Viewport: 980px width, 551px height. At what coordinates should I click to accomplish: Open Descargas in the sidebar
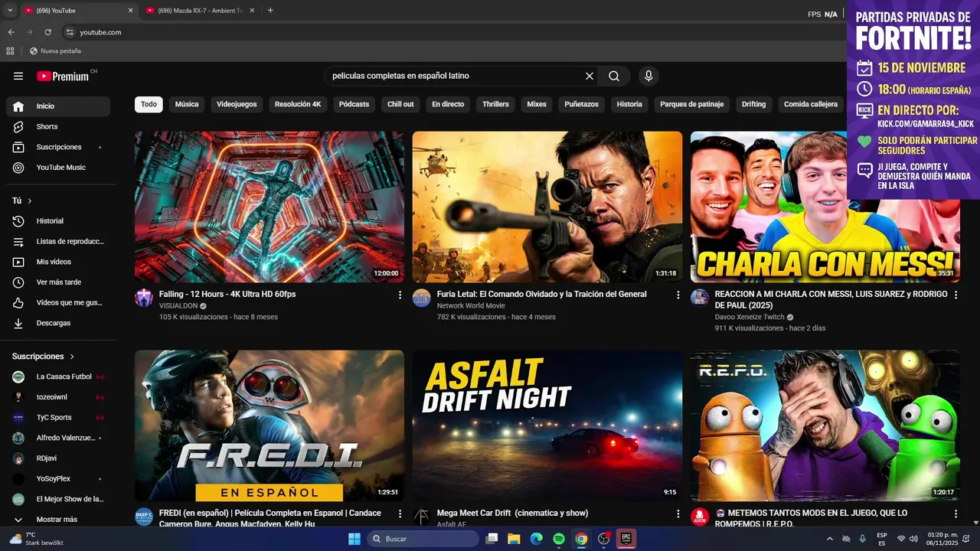pyautogui.click(x=58, y=323)
